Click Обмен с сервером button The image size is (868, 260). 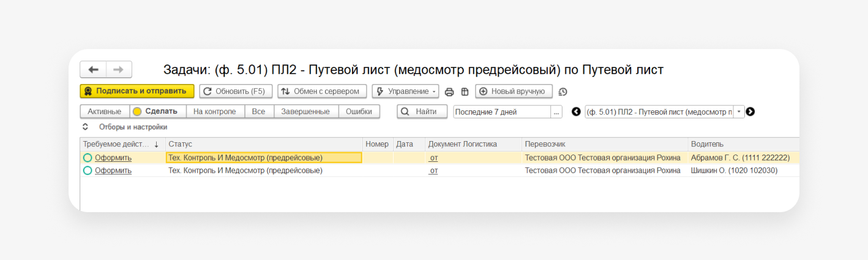pos(323,91)
